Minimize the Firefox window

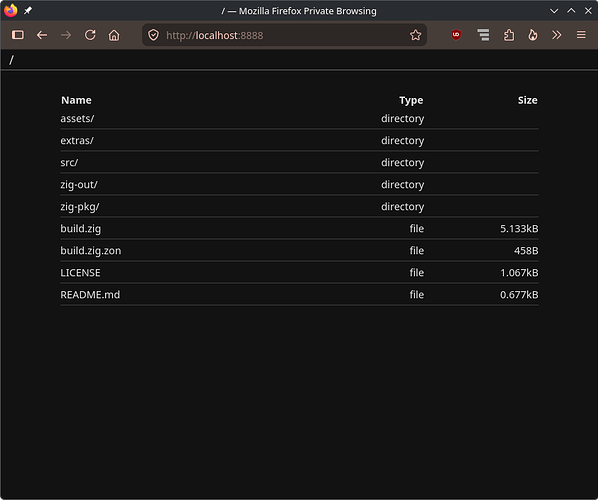pos(554,11)
